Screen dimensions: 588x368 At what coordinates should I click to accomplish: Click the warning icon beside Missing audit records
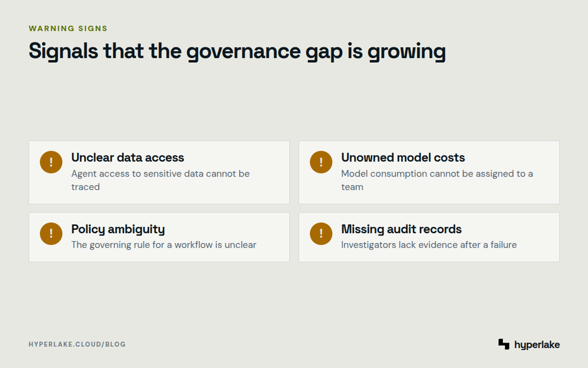pyautogui.click(x=321, y=234)
